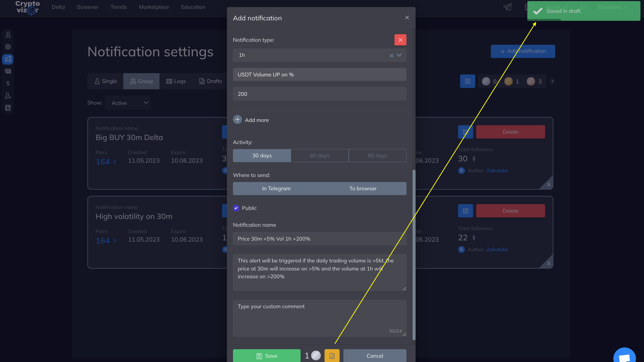This screenshot has width=644, height=362.
Task: Clear the 1h timeframe selection
Action: click(391, 56)
